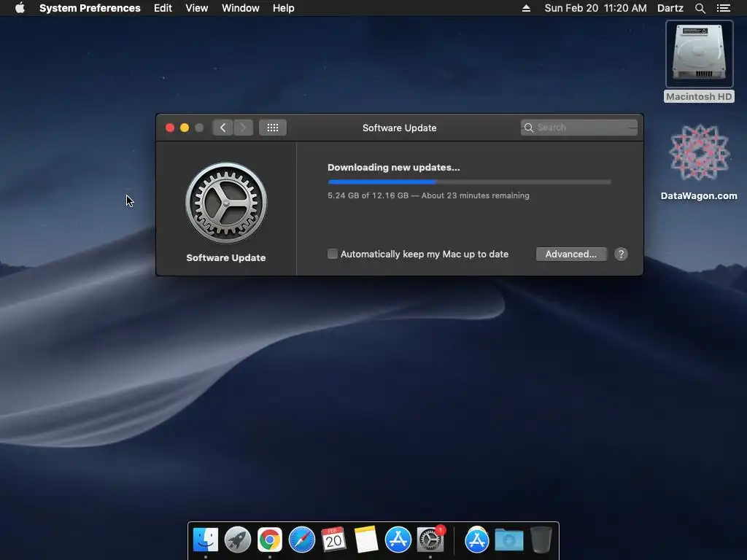Open the System Preferences menu

(90, 8)
